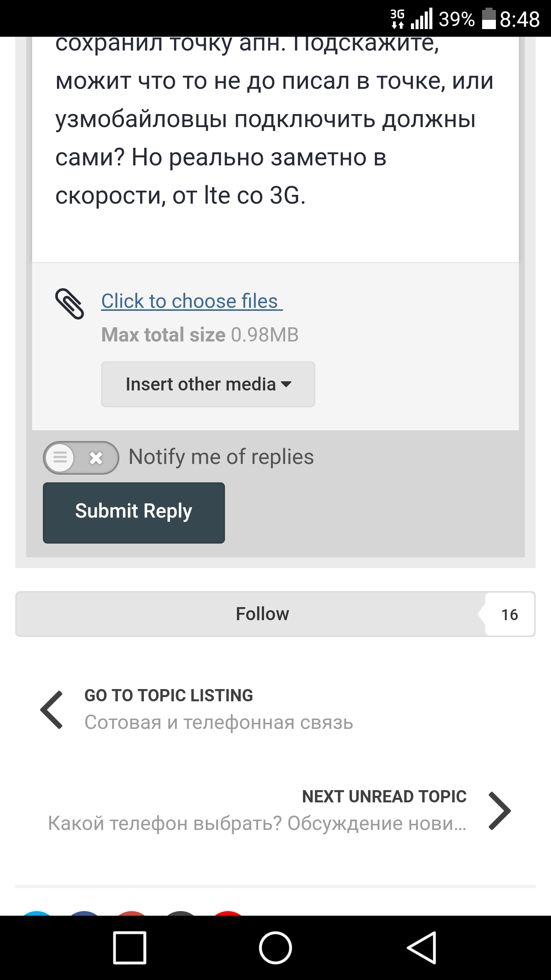Select the NEXT UNREAD TOPIC heading
The width and height of the screenshot is (551, 980).
pyautogui.click(x=384, y=797)
